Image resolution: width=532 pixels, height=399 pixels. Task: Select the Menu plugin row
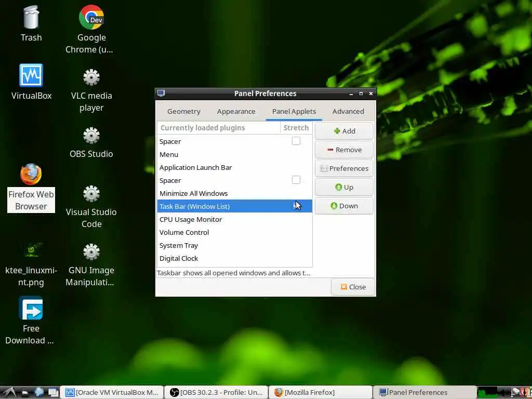point(234,154)
